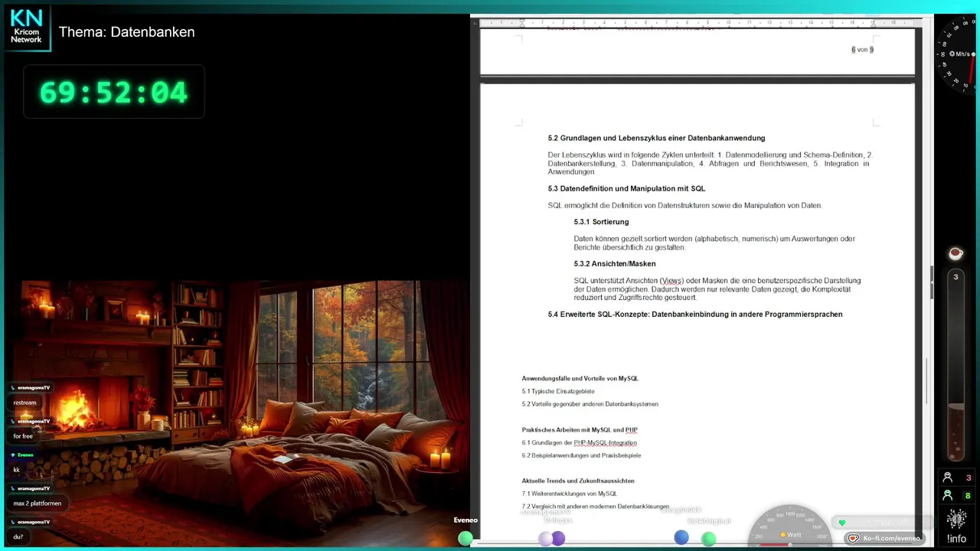Viewport: 980px width, 551px height.
Task: Click 'Praktisches Arbeiten mit MySQL und PHP' heading
Action: tap(580, 430)
